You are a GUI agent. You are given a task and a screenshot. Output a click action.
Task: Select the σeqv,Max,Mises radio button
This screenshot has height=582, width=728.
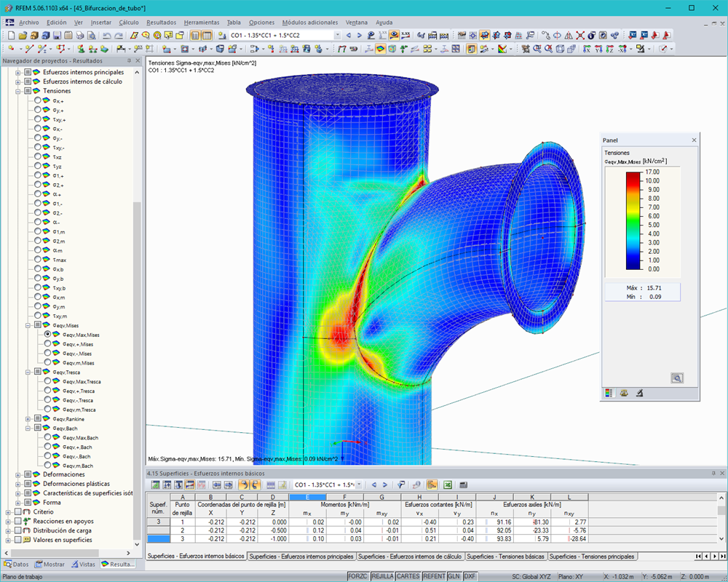click(47, 334)
